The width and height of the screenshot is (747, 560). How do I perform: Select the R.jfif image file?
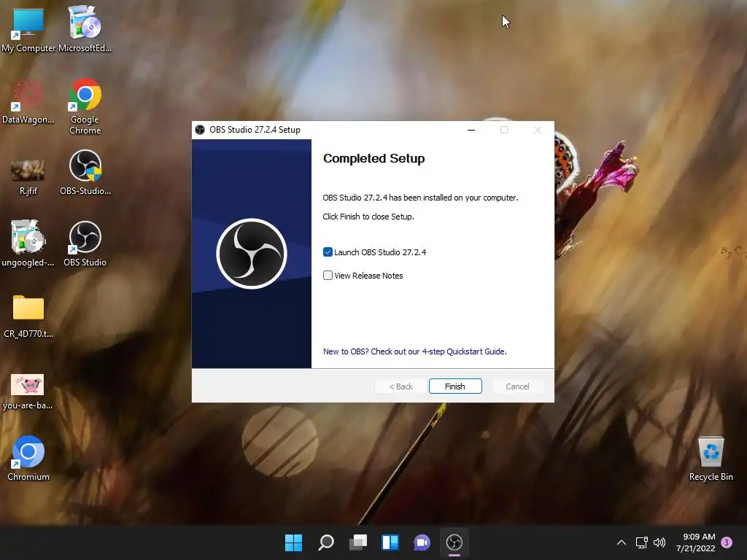[28, 176]
